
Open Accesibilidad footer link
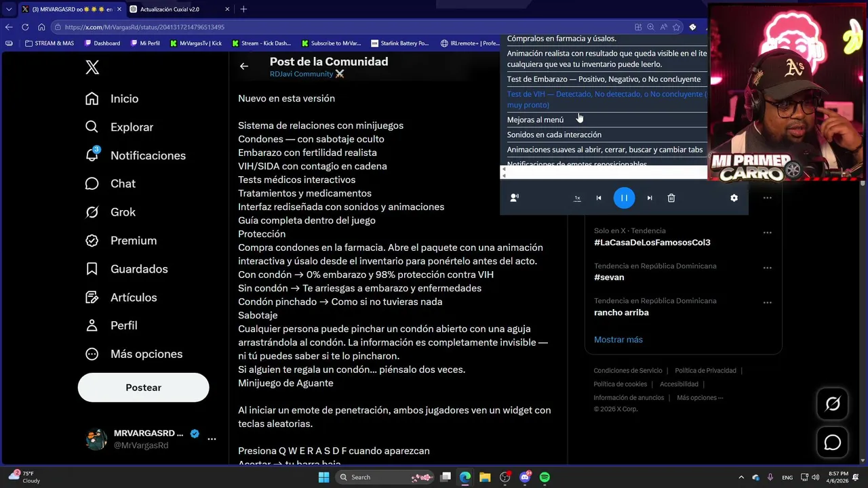[679, 384]
